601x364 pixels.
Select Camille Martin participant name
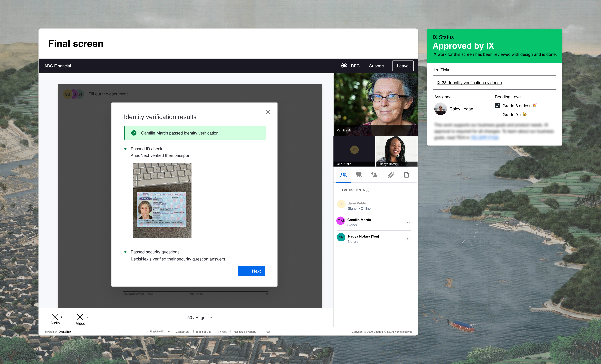(x=359, y=220)
